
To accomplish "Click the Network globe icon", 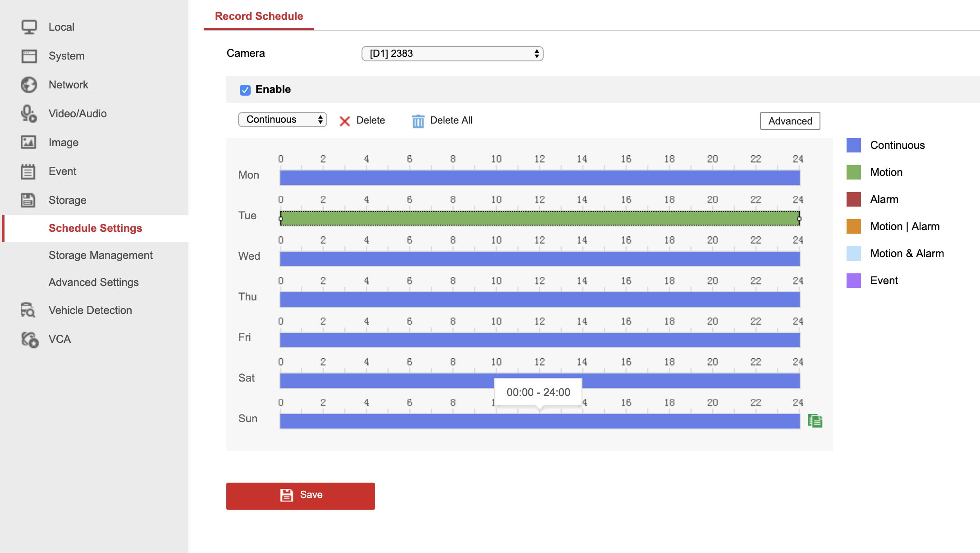I will [x=29, y=85].
